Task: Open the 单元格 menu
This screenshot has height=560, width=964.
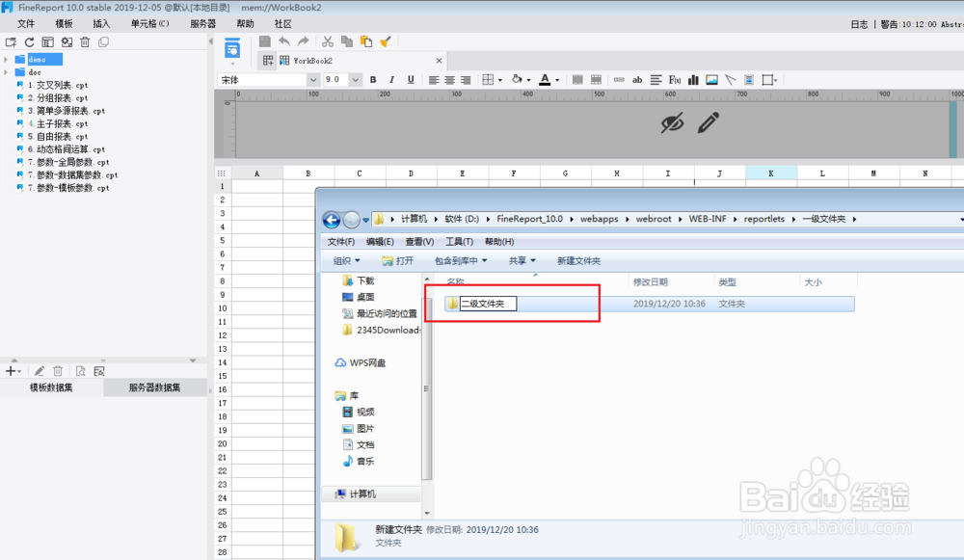Action: (149, 24)
